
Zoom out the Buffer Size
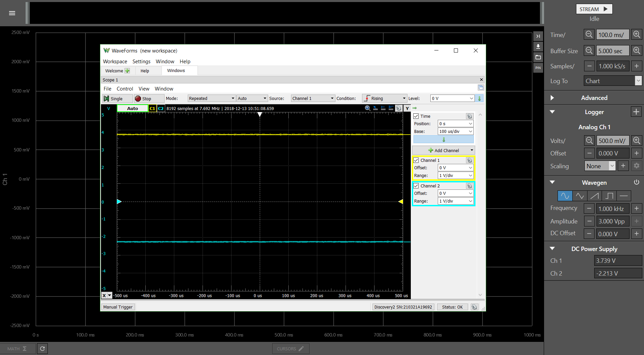[x=589, y=51]
